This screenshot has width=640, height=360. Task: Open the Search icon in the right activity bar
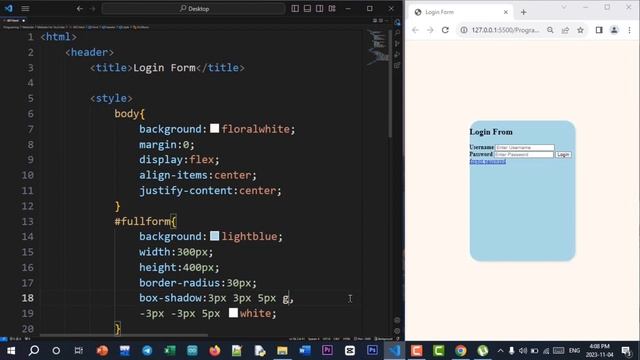(398, 33)
